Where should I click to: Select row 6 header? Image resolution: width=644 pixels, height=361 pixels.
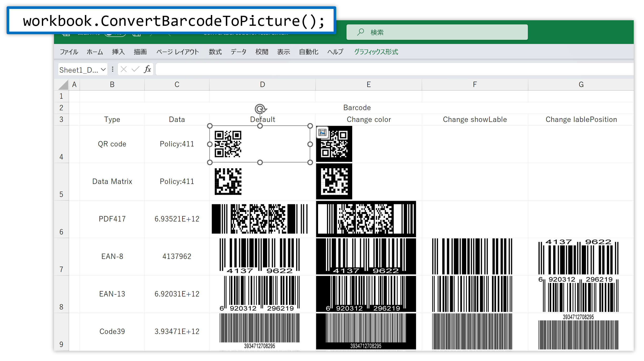[x=61, y=219]
